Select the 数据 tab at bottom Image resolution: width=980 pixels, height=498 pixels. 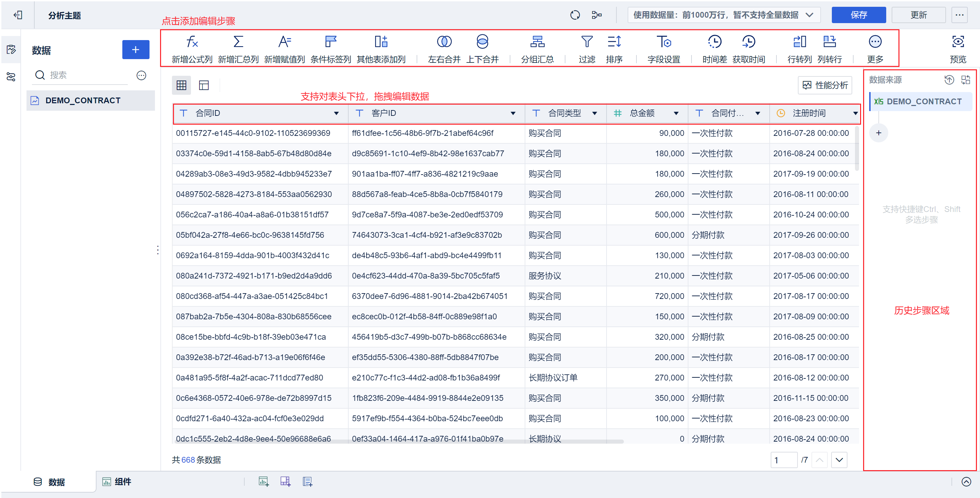50,482
